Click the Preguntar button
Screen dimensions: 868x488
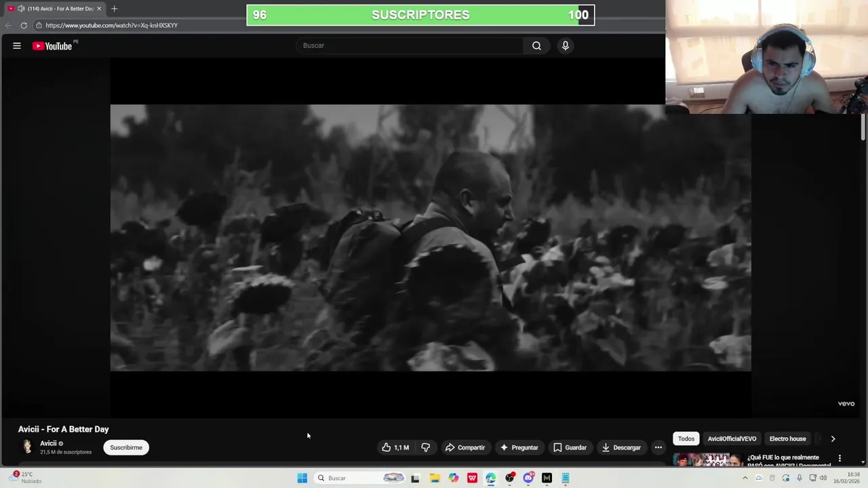click(519, 447)
